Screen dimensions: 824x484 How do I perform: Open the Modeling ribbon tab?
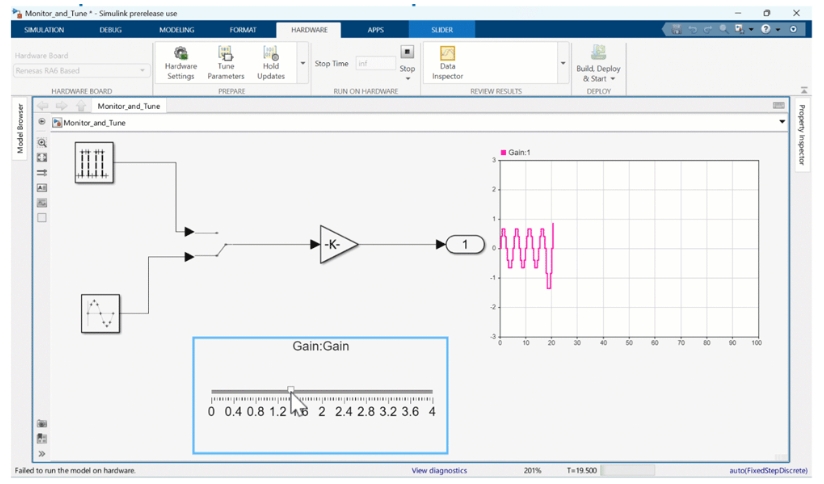pos(177,30)
